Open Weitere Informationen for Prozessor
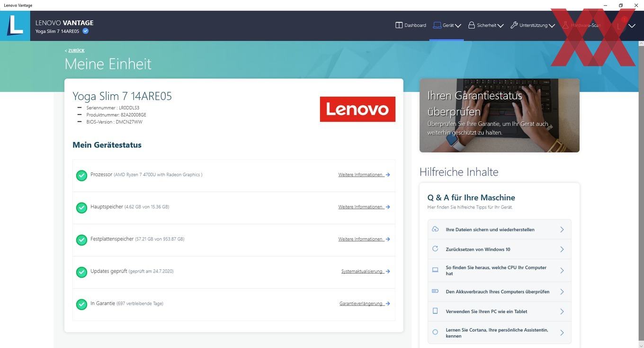The height and width of the screenshot is (348, 644). 360,175
